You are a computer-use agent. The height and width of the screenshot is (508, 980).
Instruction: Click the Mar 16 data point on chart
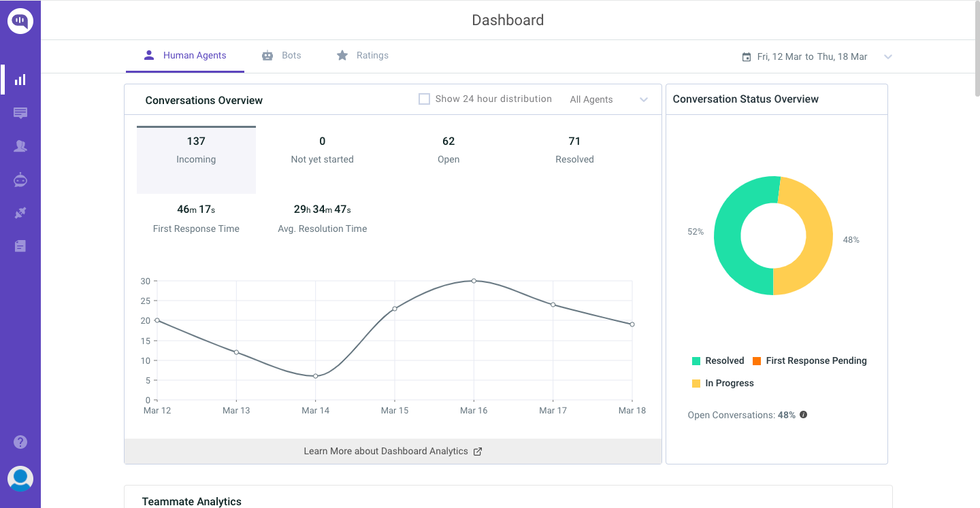(x=474, y=281)
